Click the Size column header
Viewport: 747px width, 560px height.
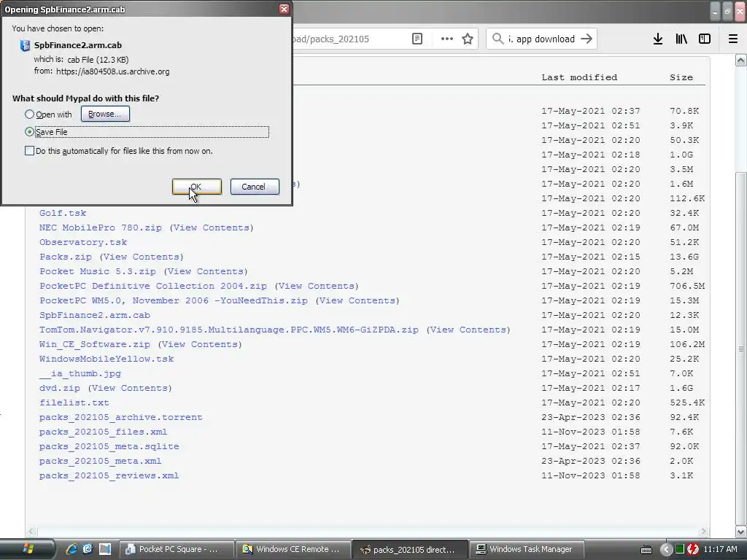pos(681,77)
